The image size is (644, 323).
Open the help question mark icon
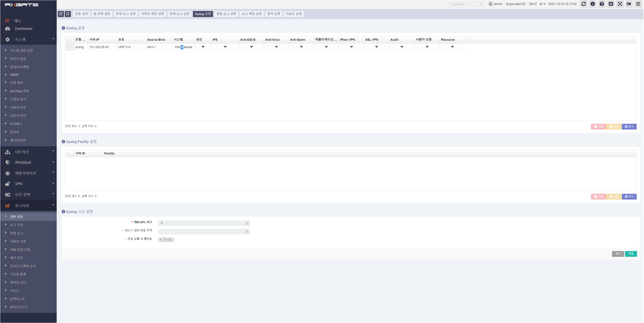point(602,4)
